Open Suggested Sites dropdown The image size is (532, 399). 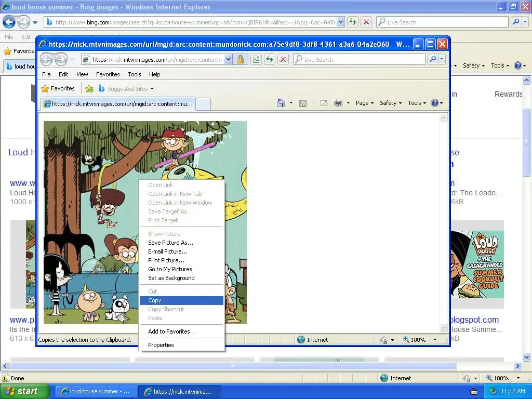(152, 89)
